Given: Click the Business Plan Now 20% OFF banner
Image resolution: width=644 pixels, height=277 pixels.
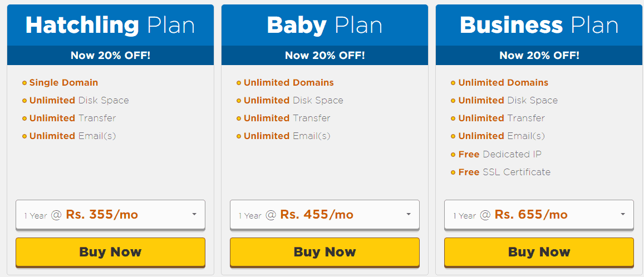Looking at the screenshot, I should coord(539,55).
